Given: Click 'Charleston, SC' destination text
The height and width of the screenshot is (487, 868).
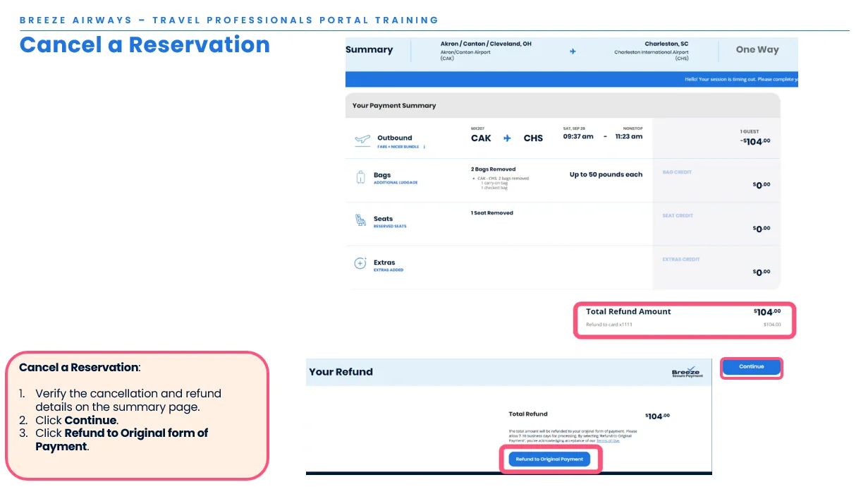Looking at the screenshot, I should click(x=666, y=44).
